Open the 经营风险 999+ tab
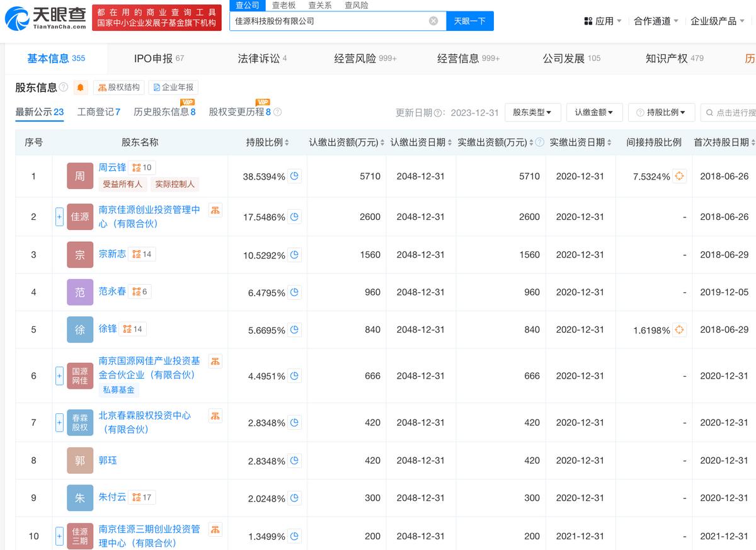 tap(365, 59)
